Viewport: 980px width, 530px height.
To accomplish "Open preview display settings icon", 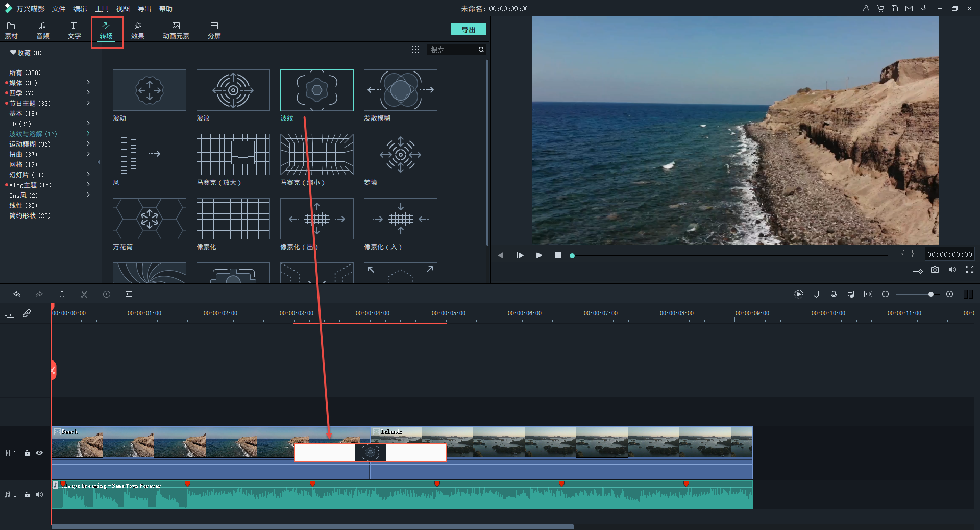I will [x=917, y=270].
